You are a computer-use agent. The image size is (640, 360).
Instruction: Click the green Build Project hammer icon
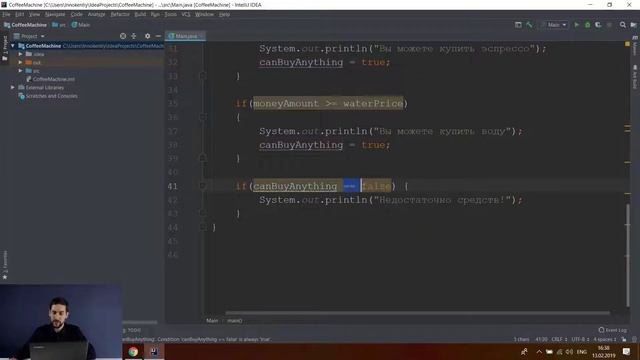pyautogui.click(x=529, y=25)
